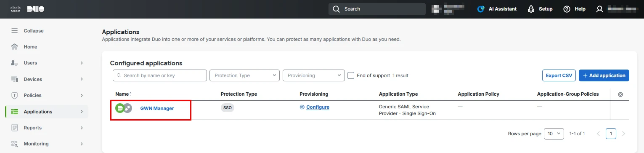Click the Help question mark icon
Viewport: 644px width, 153px height.
coord(567,9)
